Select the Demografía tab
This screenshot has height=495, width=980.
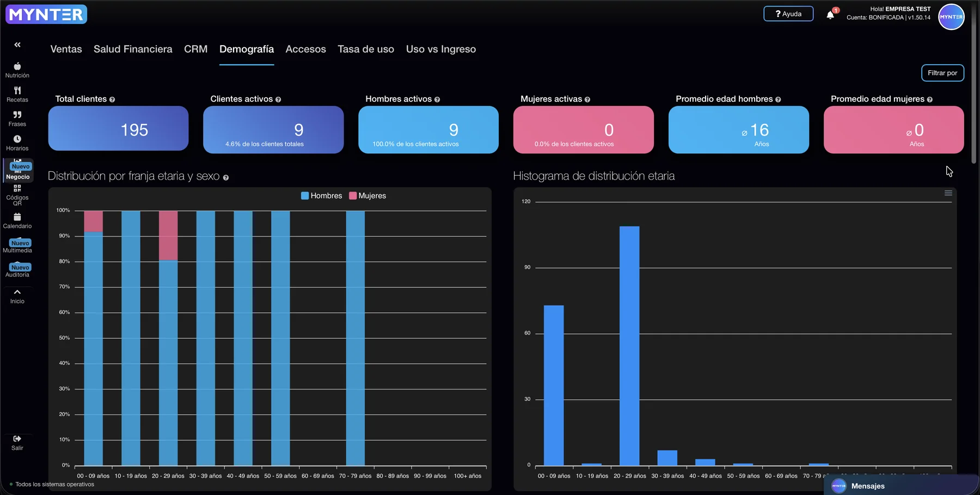(x=247, y=49)
